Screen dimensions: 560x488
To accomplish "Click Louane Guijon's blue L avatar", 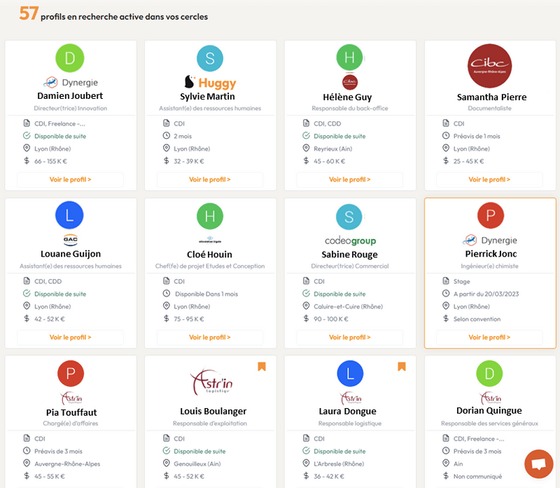I will 70,215.
